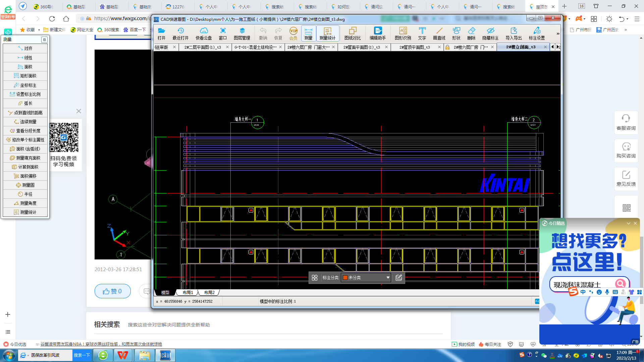Choose 弧长 arc length

tap(25, 103)
